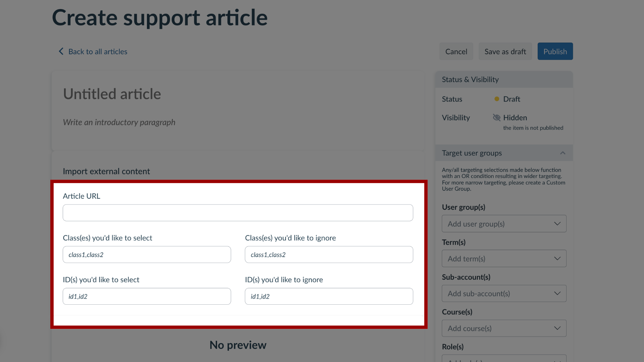Click the Cancel menu item

pos(456,51)
